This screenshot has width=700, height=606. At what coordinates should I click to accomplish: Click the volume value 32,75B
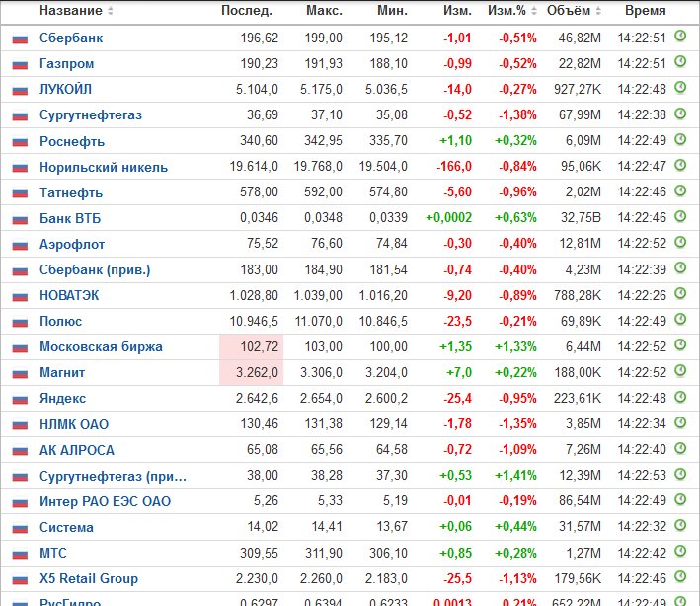[x=581, y=218]
